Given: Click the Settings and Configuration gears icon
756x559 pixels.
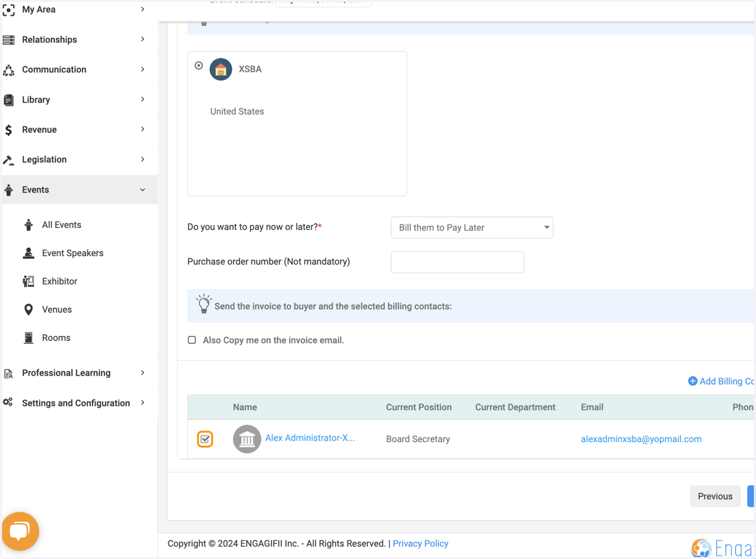Looking at the screenshot, I should [x=8, y=403].
